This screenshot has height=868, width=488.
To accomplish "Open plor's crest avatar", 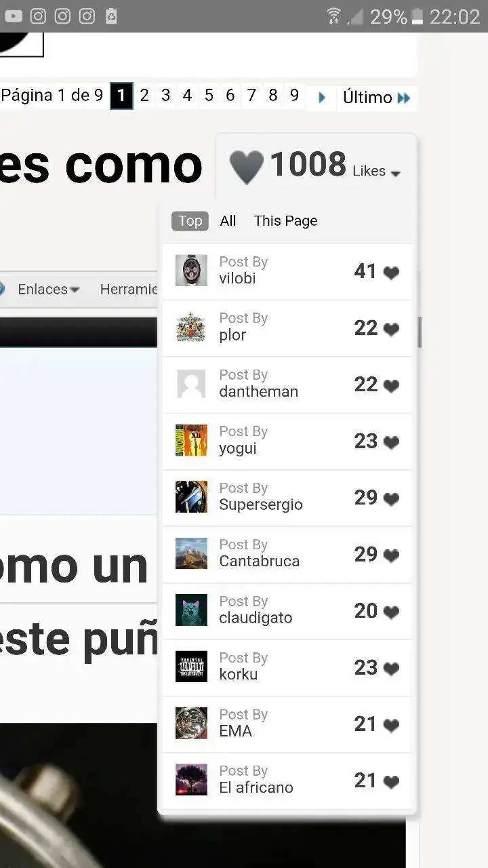I will click(191, 327).
